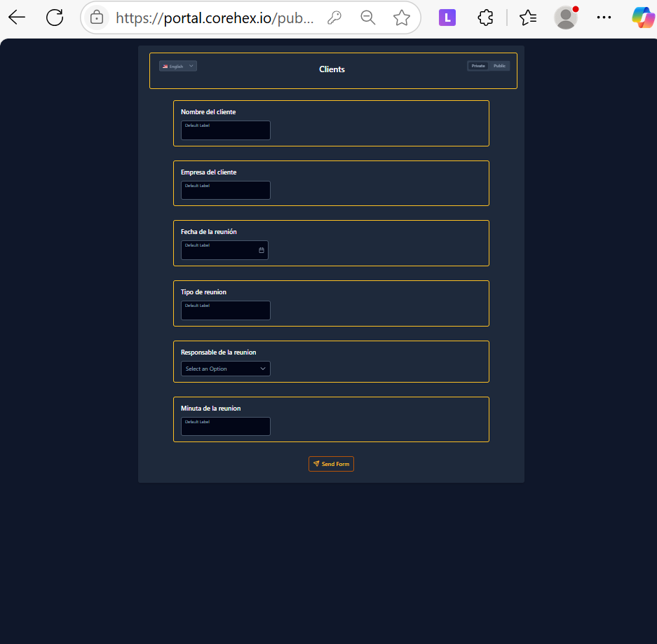This screenshot has width=657, height=644.
Task: Click the site permissions padlock icon
Action: (97, 17)
